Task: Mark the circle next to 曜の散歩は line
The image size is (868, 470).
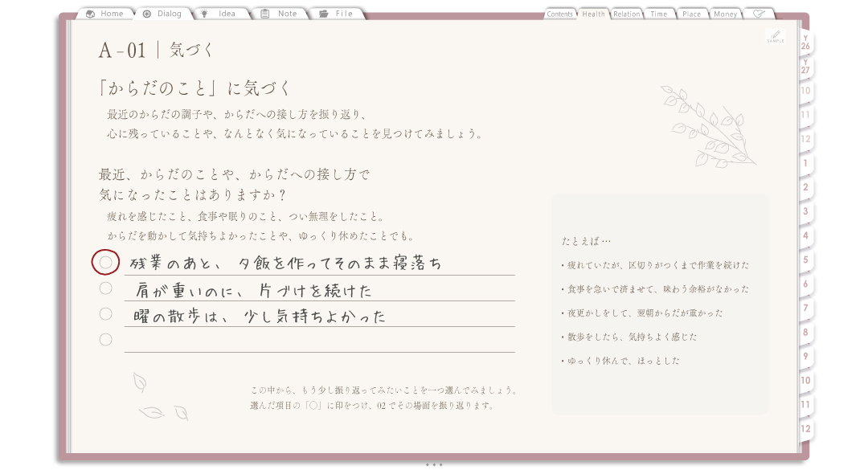Action: click(x=106, y=314)
